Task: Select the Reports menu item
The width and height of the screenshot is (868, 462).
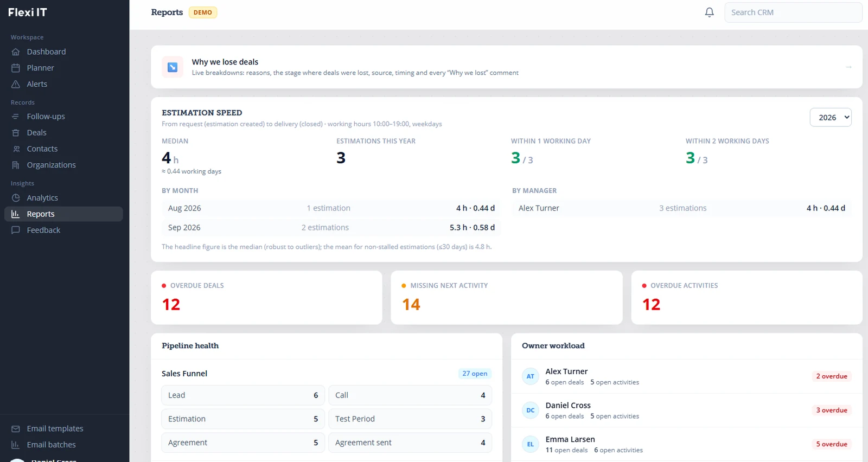Action: point(63,214)
